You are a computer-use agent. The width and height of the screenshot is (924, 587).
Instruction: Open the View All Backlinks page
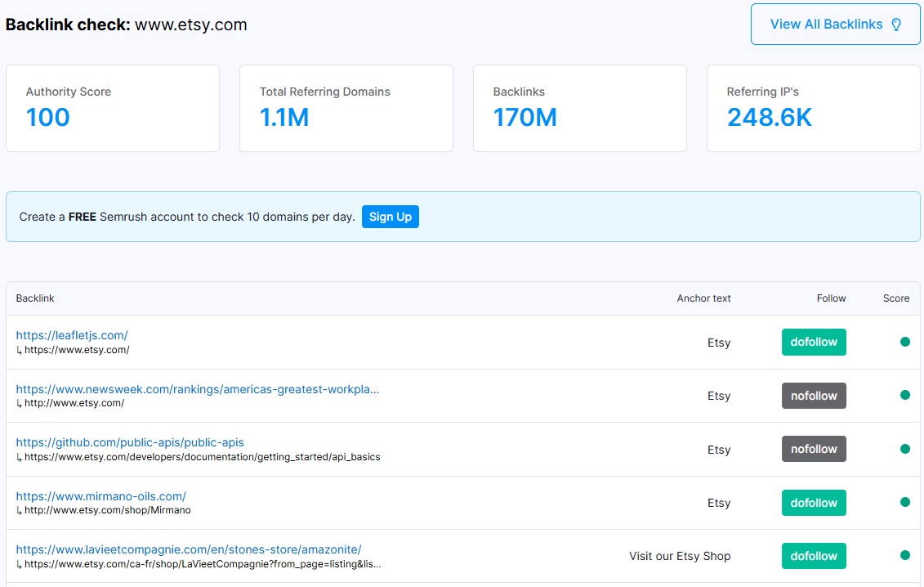[x=827, y=24]
